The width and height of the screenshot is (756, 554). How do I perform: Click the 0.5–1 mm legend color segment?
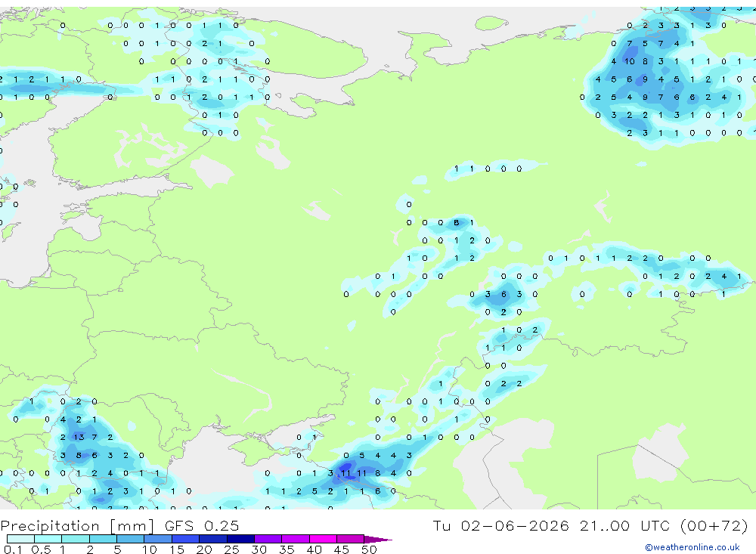click(x=48, y=539)
